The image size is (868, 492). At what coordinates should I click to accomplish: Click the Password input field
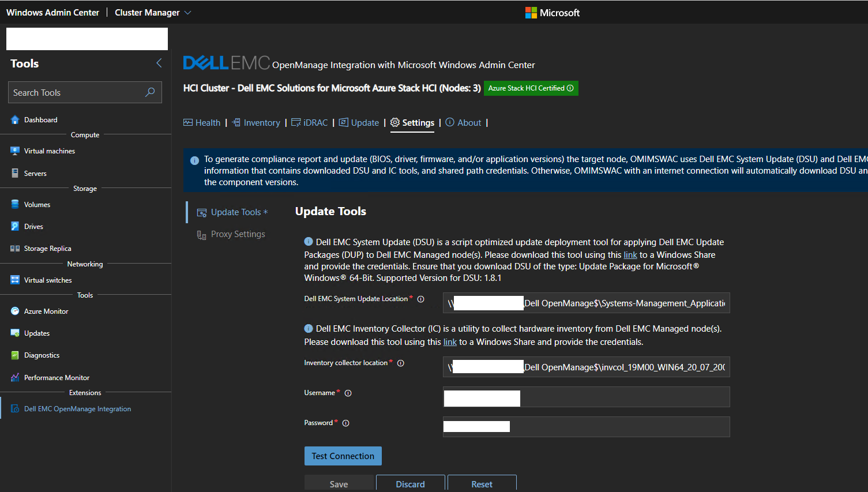click(586, 427)
